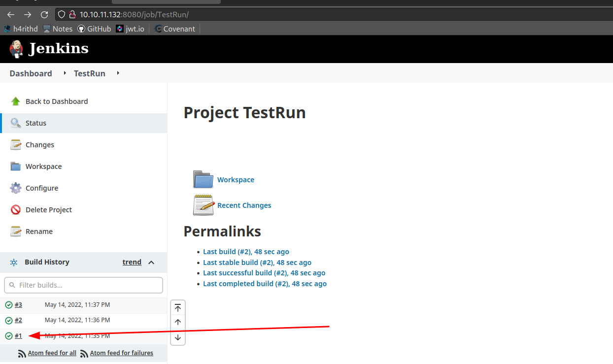Viewport: 613px width, 364px height.
Task: Click the success status icon of build #2
Action: [x=9, y=320]
